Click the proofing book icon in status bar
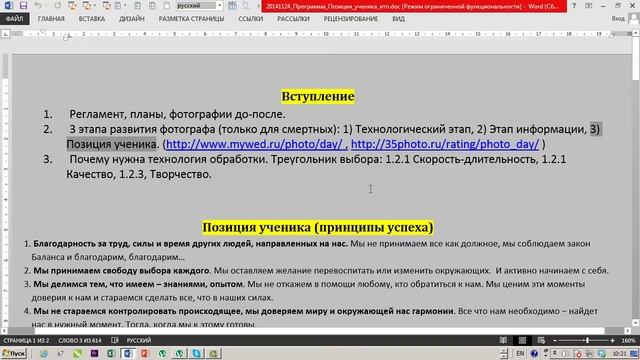Image resolution: width=640 pixels, height=360 pixels. (115, 340)
